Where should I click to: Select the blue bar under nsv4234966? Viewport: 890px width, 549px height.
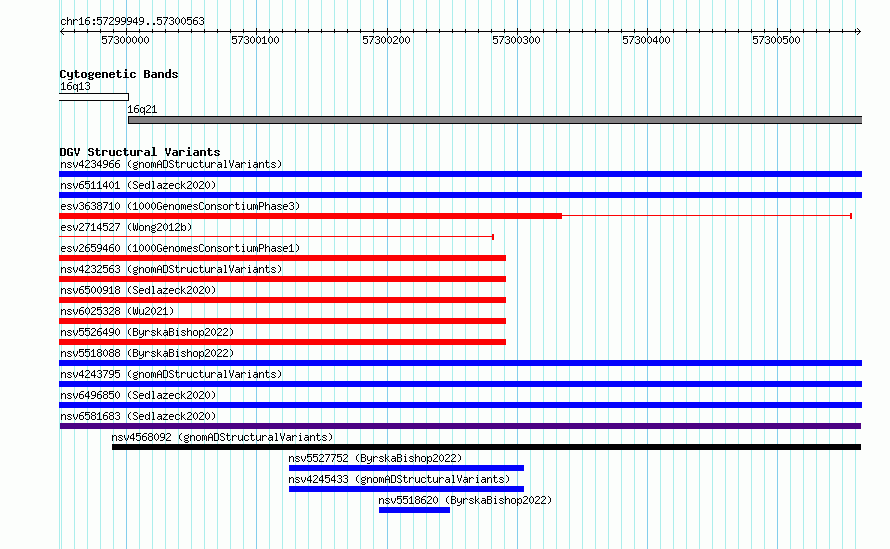(460, 174)
